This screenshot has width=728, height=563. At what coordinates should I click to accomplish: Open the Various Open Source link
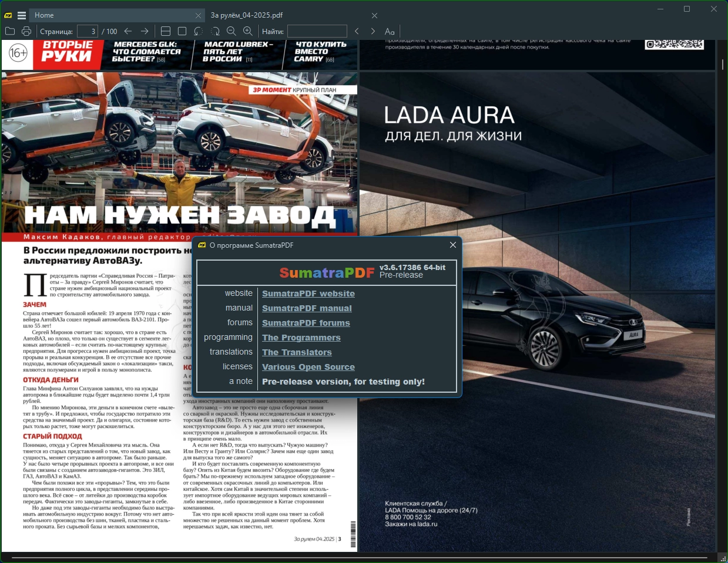308,367
